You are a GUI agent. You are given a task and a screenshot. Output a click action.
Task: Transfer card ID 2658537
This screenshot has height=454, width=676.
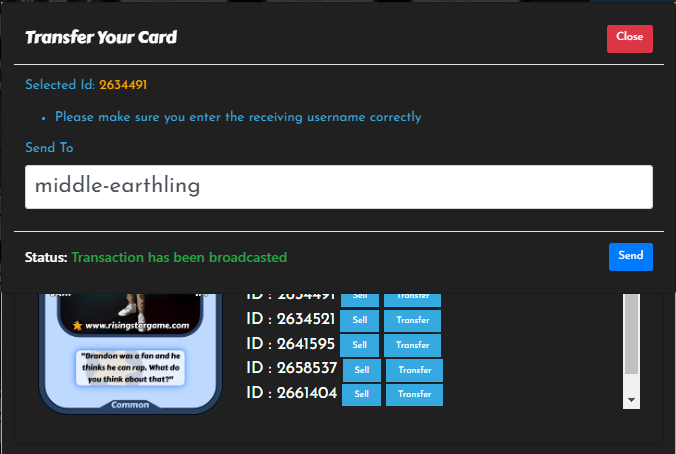coord(414,370)
